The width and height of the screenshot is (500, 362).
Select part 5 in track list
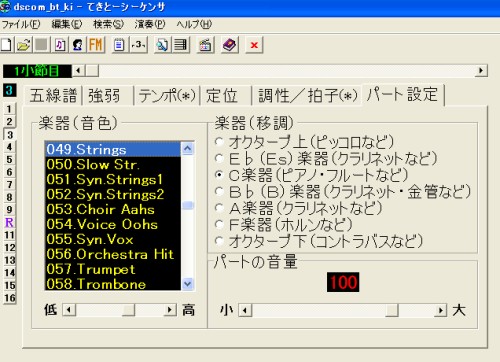9,160
